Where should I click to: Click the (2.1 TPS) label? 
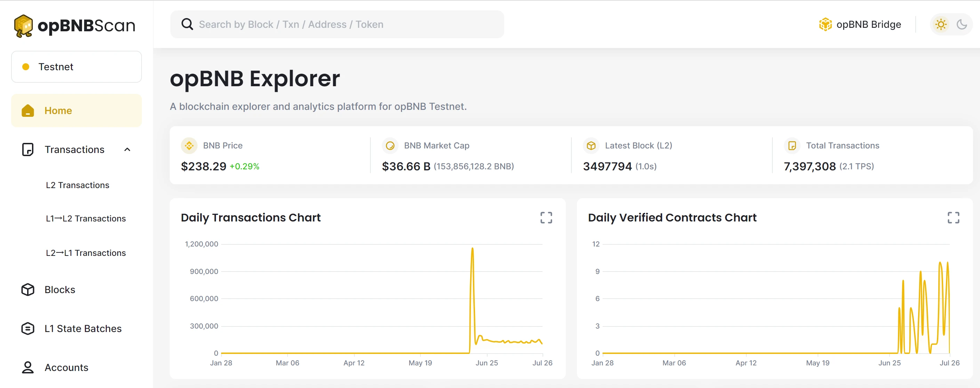[856, 167]
